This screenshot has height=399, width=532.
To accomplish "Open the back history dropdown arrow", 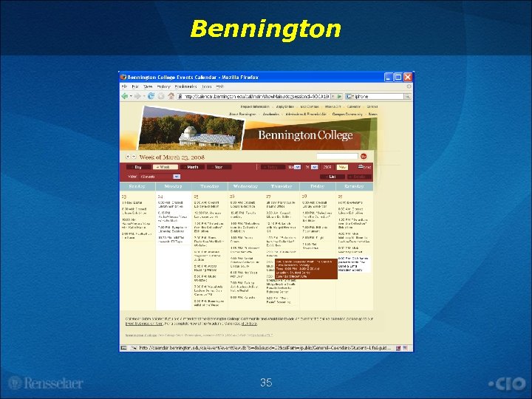I will 131,97.
